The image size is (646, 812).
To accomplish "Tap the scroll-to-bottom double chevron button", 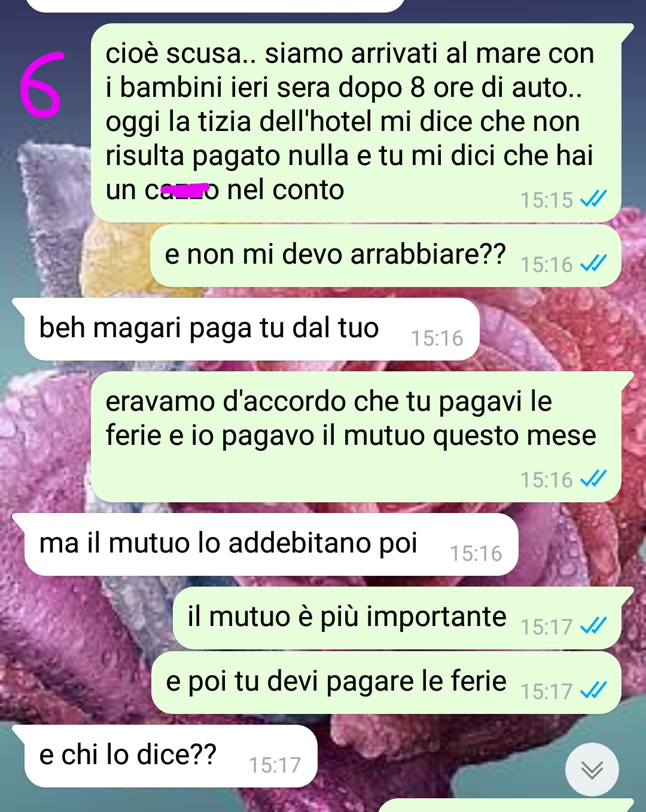I will (592, 770).
